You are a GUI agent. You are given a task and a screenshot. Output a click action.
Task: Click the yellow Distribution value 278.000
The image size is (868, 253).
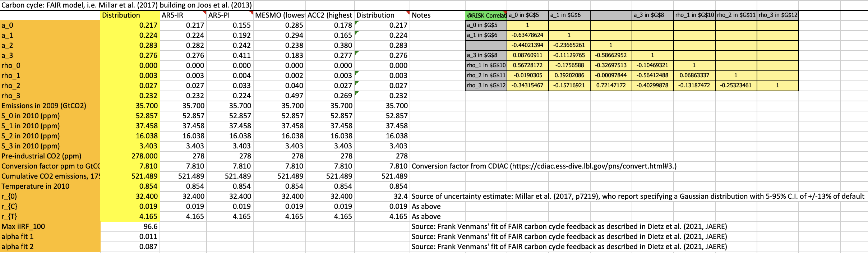(144, 156)
